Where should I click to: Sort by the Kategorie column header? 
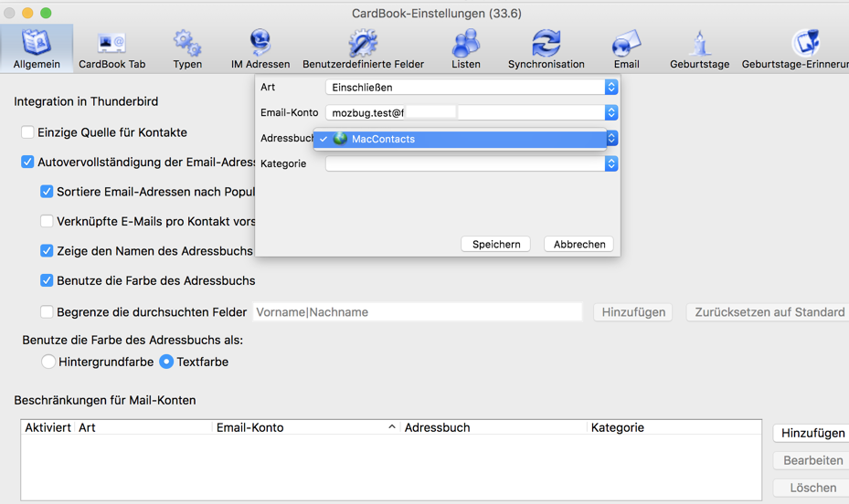coord(674,427)
